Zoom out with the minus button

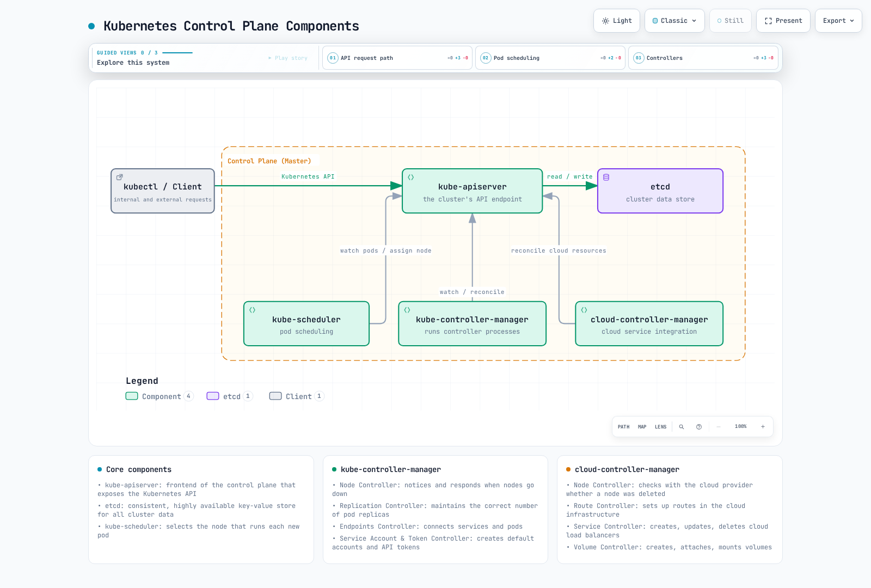[719, 427]
